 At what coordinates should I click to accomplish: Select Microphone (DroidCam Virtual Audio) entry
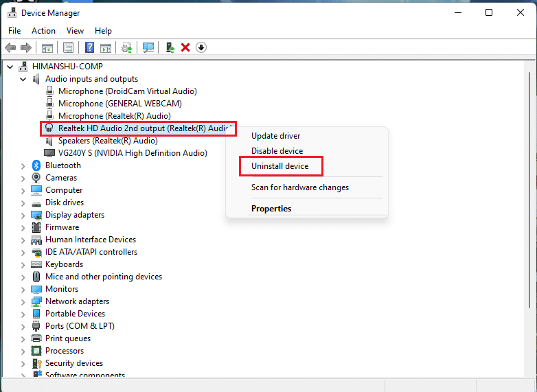click(x=127, y=91)
